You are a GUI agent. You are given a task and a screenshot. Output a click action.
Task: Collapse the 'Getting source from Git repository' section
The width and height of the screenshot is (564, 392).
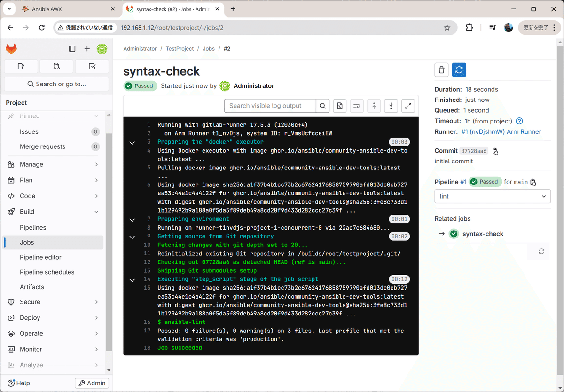point(132,237)
